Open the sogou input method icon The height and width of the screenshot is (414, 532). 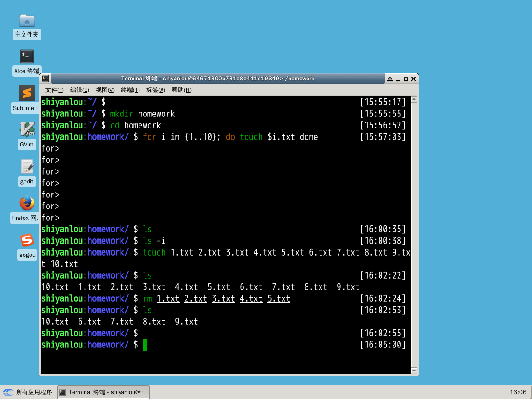[x=27, y=240]
